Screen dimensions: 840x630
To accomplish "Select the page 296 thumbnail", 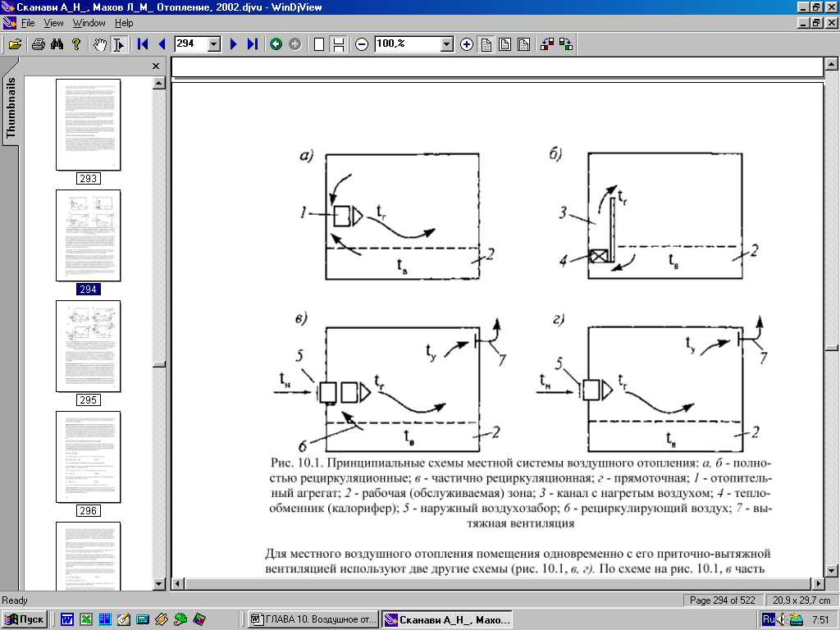I will 89,458.
